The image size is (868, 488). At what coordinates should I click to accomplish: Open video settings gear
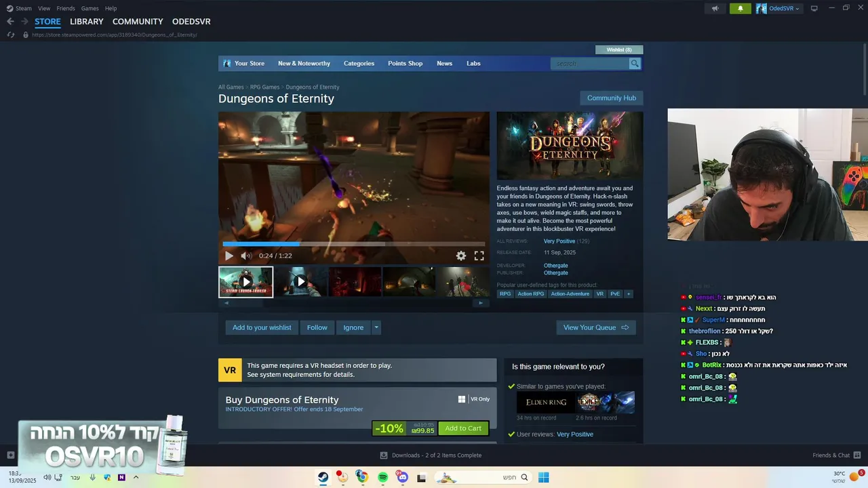click(461, 256)
